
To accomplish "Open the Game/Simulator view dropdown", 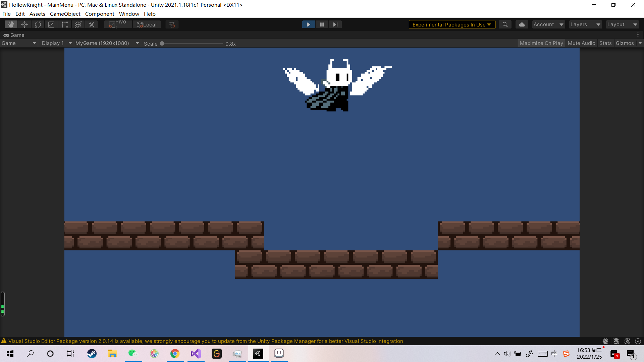I will pyautogui.click(x=18, y=43).
